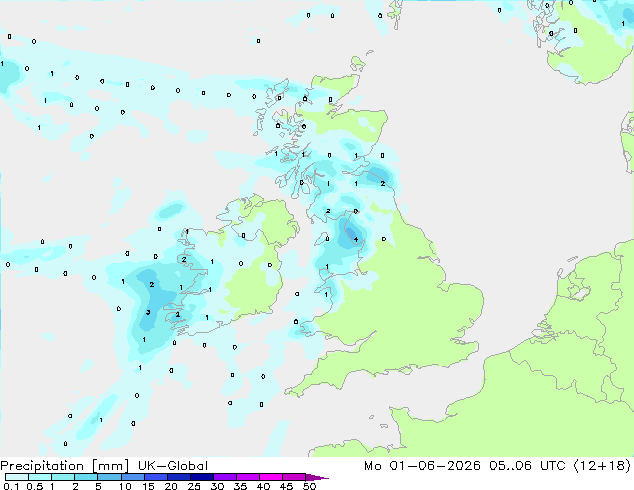Select the 5–10 mm legend swatch
This screenshot has height=490, width=634.
coord(109,477)
